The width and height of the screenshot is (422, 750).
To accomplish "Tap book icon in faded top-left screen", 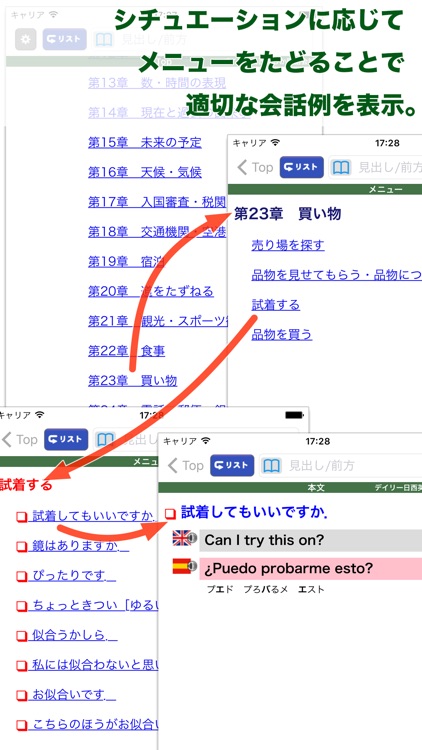I will coord(103,40).
